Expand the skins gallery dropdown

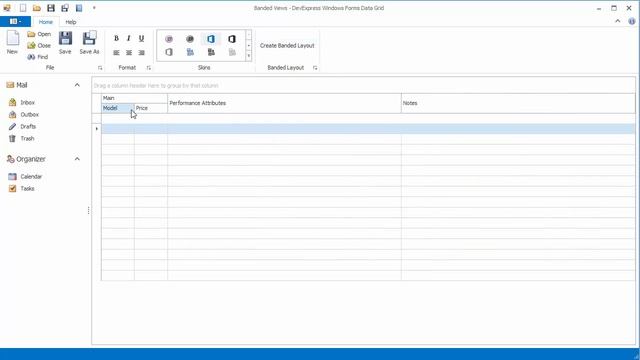pyautogui.click(x=249, y=56)
